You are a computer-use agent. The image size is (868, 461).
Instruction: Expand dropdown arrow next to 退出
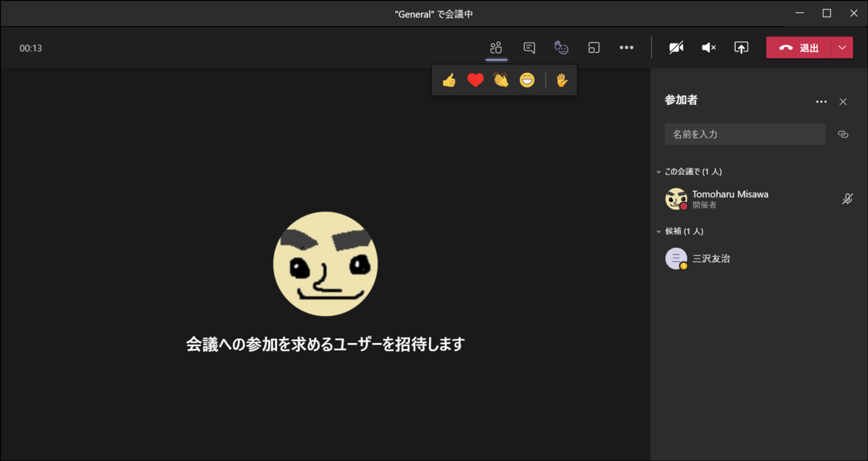click(842, 48)
